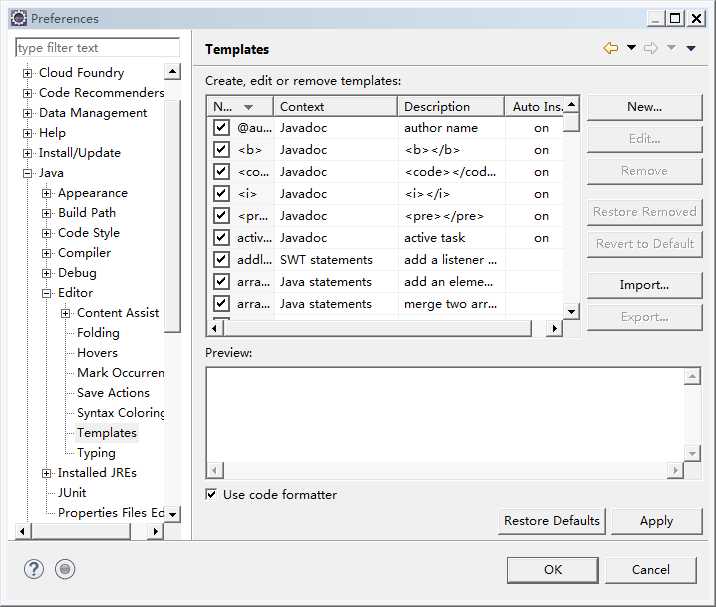
Task: Disable the Use code formatter checkbox
Action: pos(211,494)
